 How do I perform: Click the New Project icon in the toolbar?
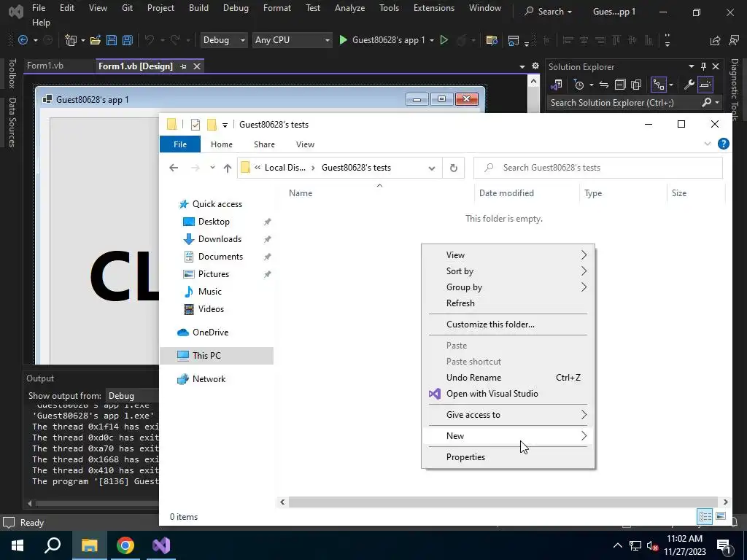pos(71,40)
